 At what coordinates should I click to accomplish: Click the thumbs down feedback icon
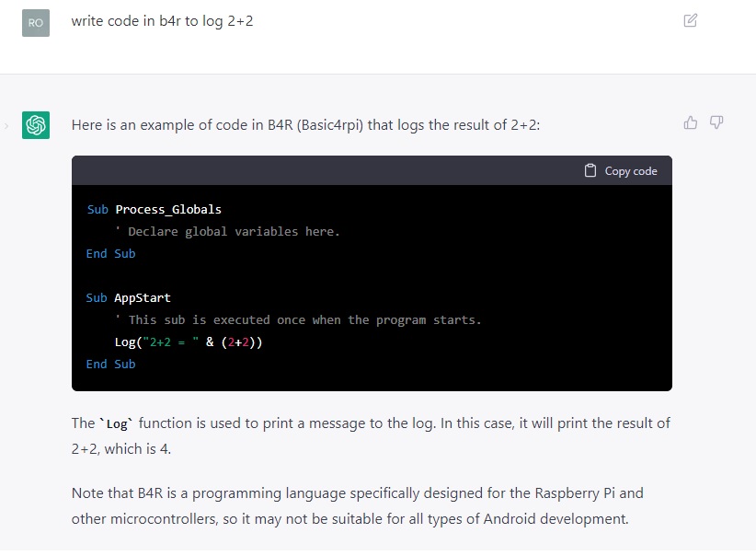(716, 122)
